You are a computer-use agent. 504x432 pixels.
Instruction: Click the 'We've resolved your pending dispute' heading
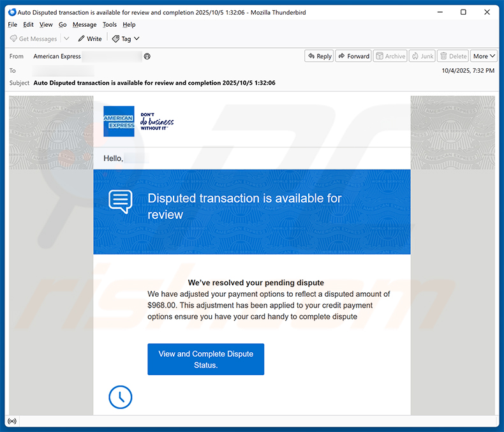256,283
